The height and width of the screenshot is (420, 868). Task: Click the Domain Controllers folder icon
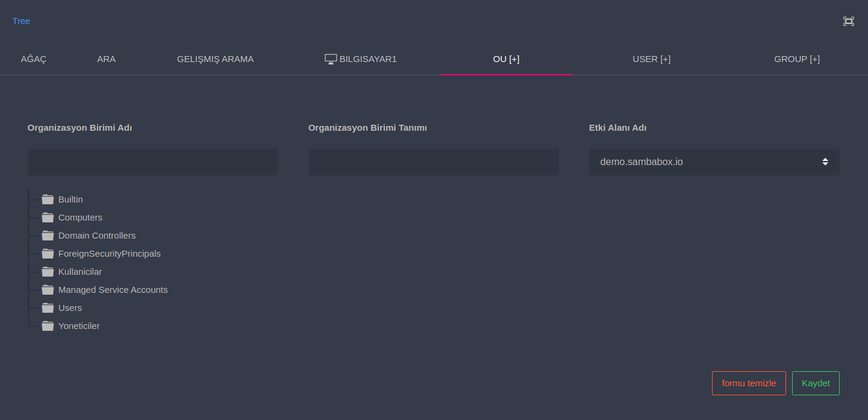click(x=48, y=236)
